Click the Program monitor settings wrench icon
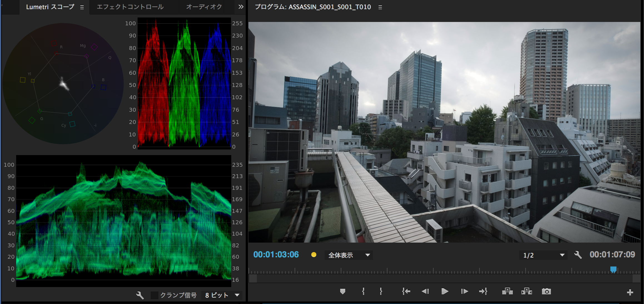Viewport: 644px width, 304px height. [579, 255]
